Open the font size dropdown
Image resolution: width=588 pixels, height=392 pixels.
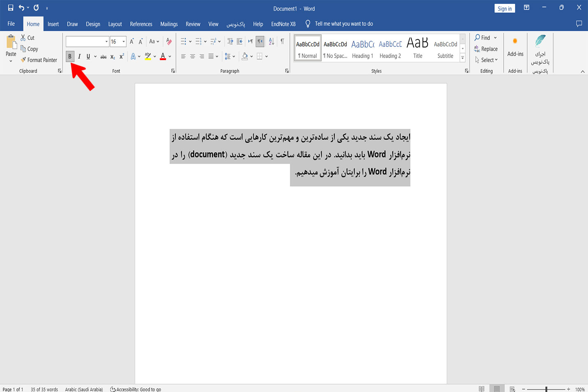coord(123,42)
